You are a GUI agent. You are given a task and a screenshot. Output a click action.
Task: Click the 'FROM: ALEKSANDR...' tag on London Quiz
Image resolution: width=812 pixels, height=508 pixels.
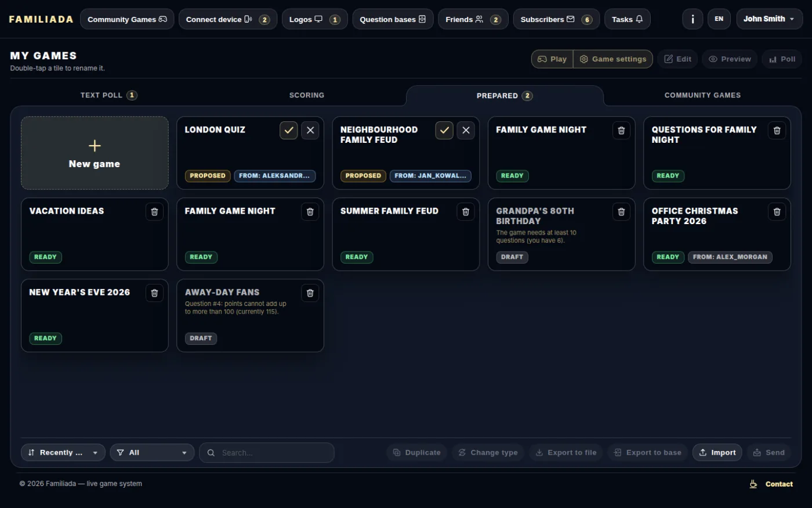point(274,176)
